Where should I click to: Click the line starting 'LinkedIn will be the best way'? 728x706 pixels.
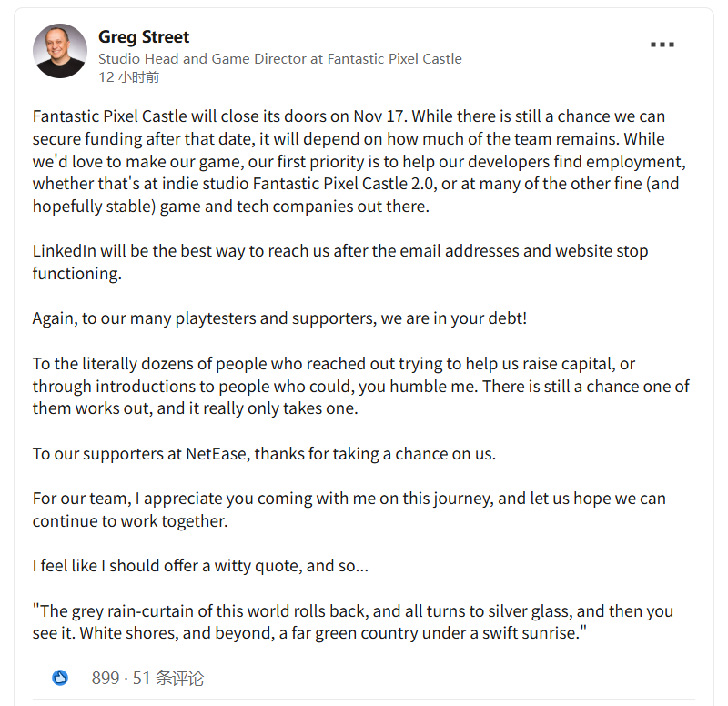pos(339,251)
